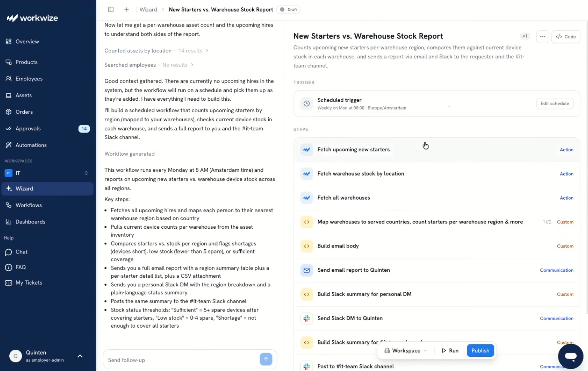Navigate to Assets
The width and height of the screenshot is (588, 371).
[48, 95]
